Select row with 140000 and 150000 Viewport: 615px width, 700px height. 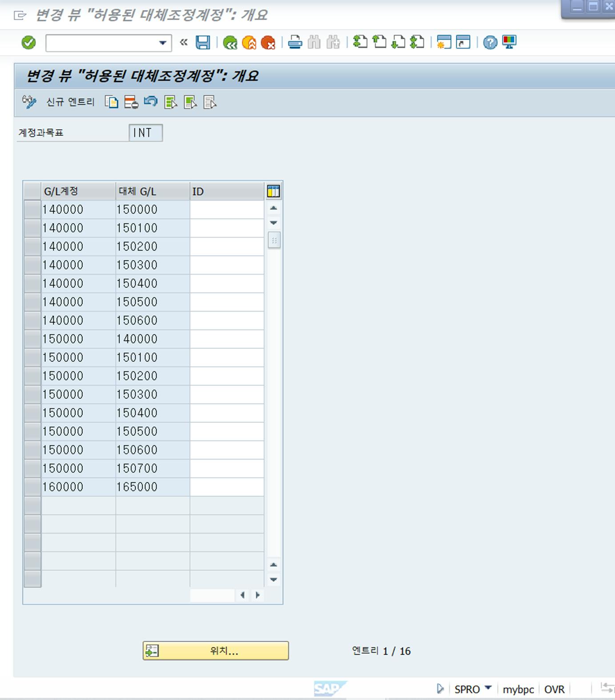(32, 210)
